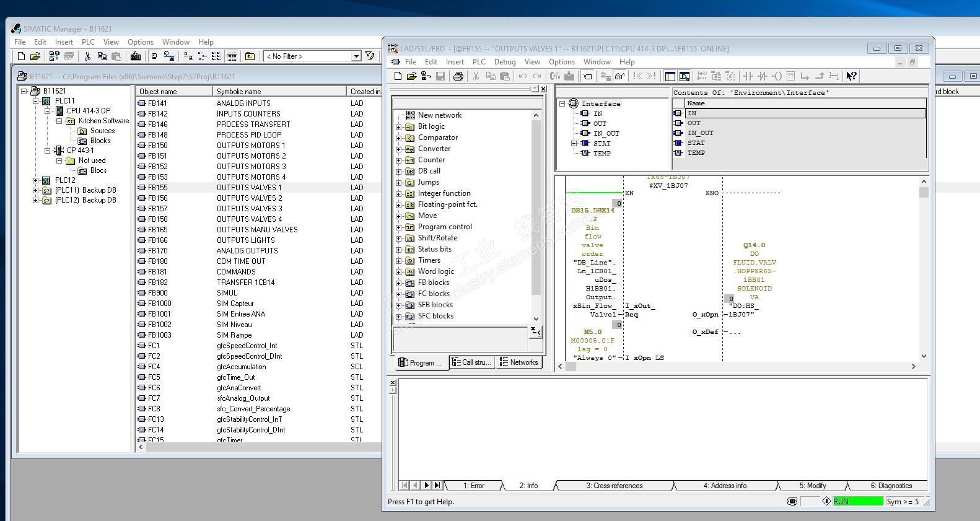The image size is (980, 521).
Task: Open 3: Cross-references tab
Action: 615,486
